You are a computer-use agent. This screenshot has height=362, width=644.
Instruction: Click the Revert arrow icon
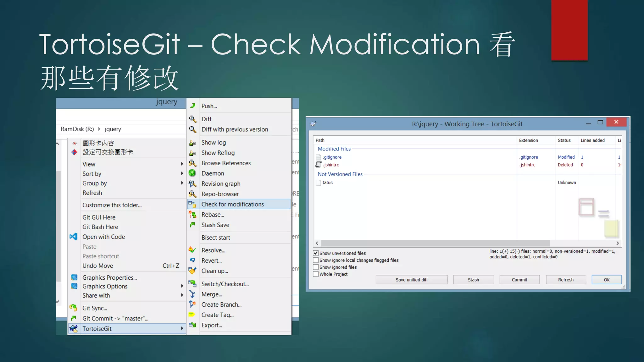[192, 260]
